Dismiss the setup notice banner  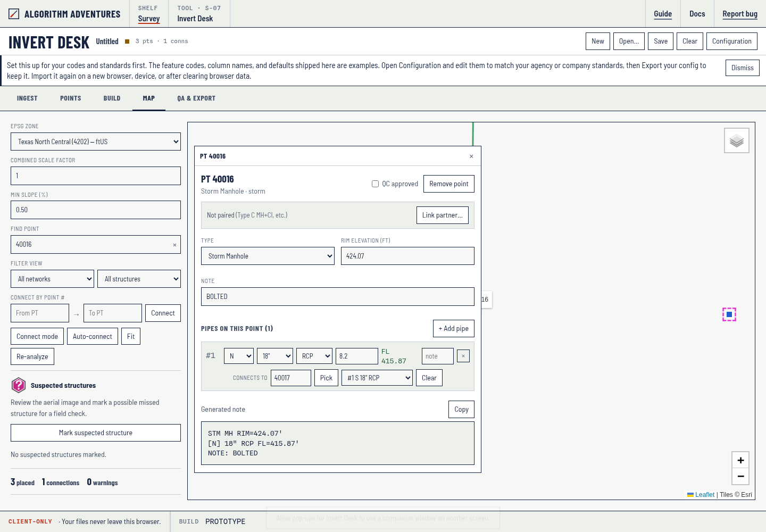pyautogui.click(x=743, y=68)
